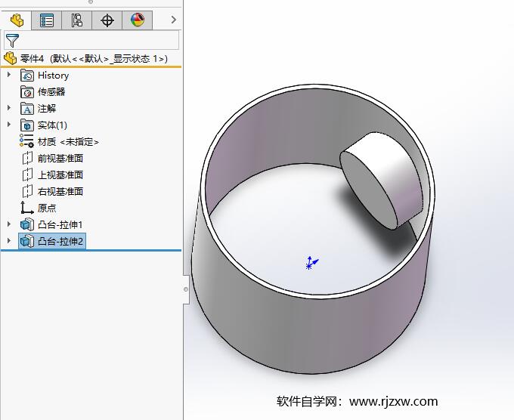Select the 原点 origin item
This screenshot has height=420, width=514.
[x=47, y=208]
